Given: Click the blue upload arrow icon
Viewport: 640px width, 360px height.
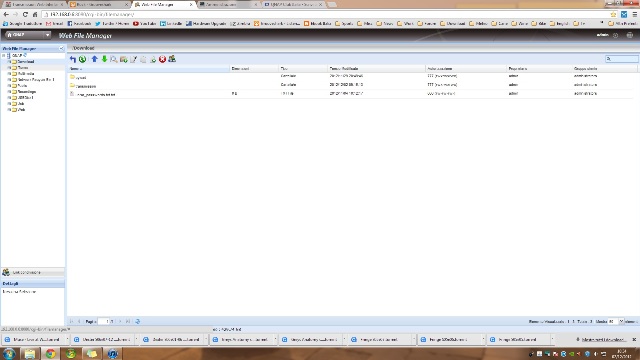Looking at the screenshot, I should (95, 59).
